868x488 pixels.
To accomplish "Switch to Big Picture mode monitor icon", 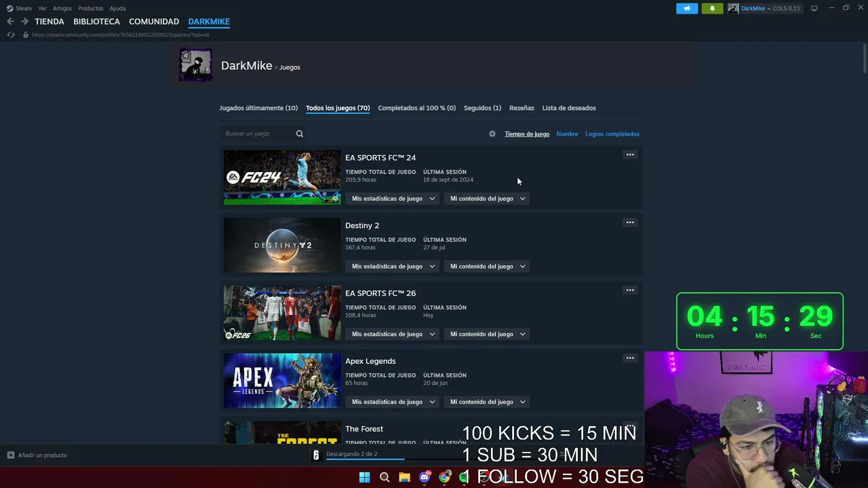I will 814,8.
